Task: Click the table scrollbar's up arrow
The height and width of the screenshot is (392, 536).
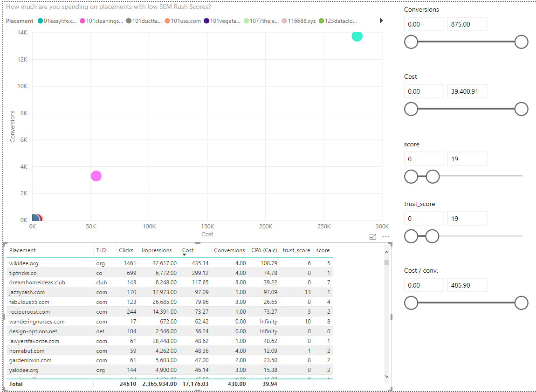Action: click(x=386, y=252)
